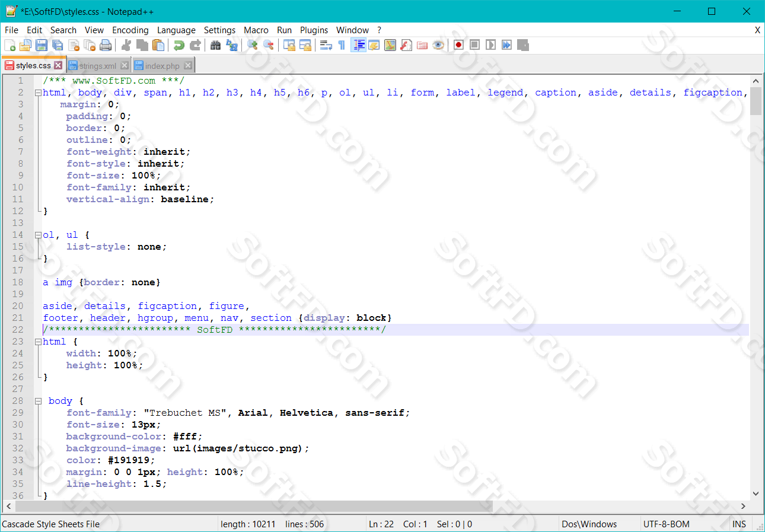Image resolution: width=765 pixels, height=532 pixels.
Task: Open Folder as Workspace toolbar icon
Action: 422,45
